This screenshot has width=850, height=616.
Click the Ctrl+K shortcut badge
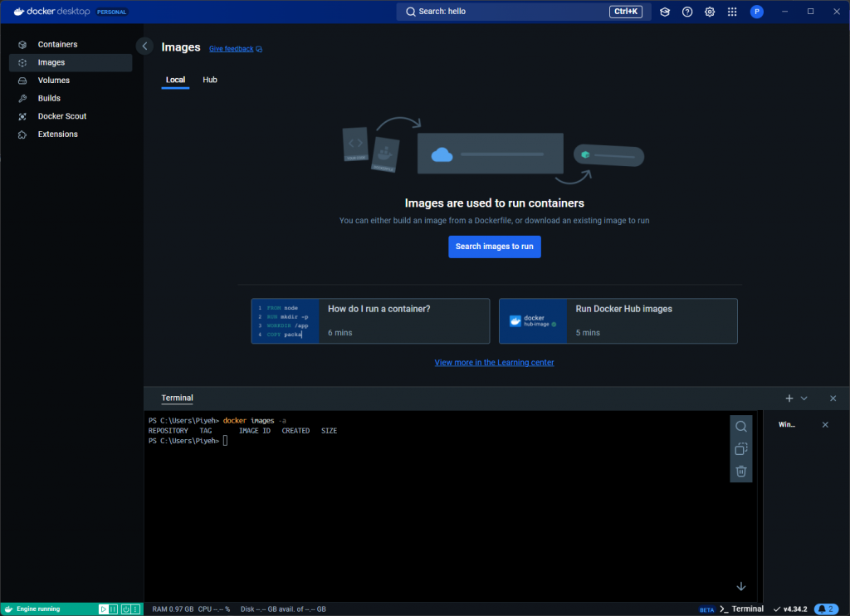[626, 12]
